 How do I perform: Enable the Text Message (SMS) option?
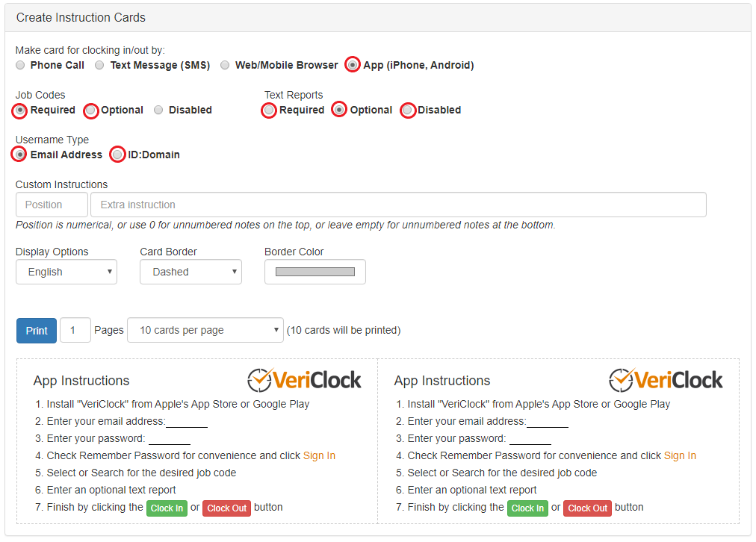click(x=99, y=65)
